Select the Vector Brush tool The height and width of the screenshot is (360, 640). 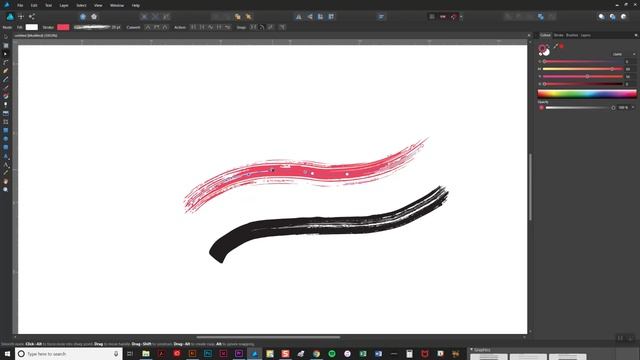[x=5, y=87]
